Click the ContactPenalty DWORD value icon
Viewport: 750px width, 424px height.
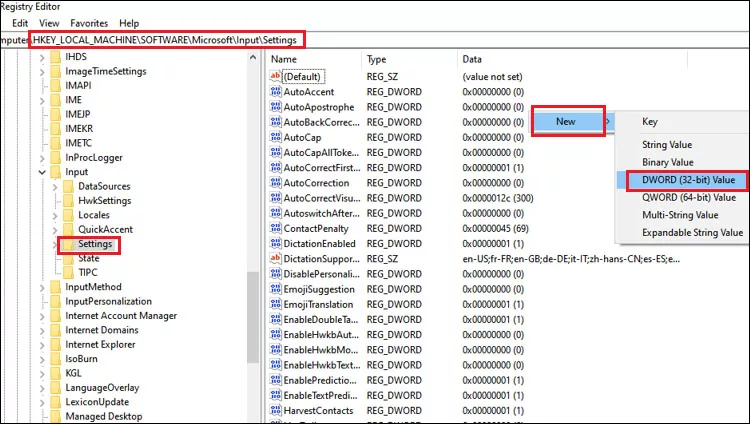(276, 228)
